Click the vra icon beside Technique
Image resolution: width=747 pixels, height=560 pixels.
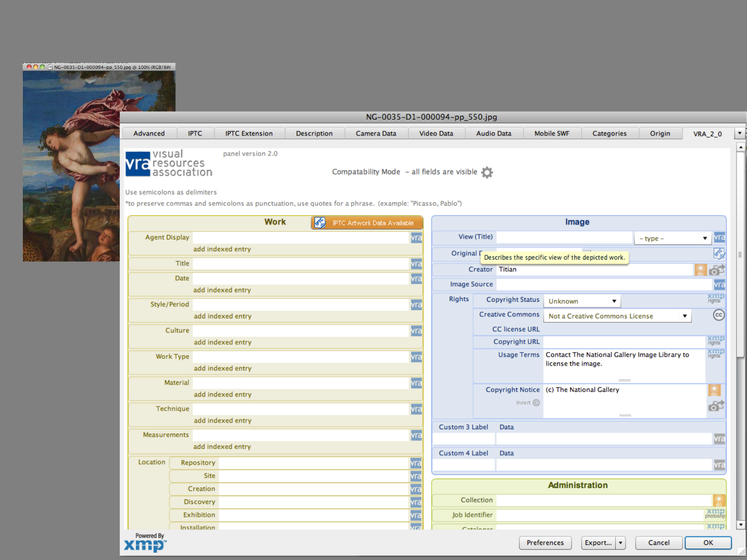tap(416, 409)
